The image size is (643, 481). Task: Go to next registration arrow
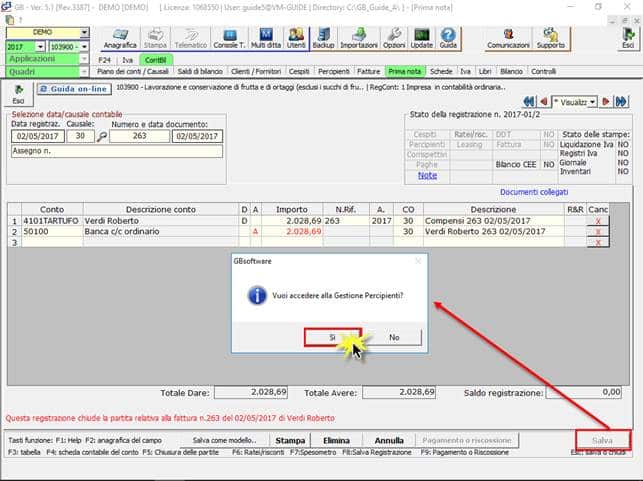[605, 102]
